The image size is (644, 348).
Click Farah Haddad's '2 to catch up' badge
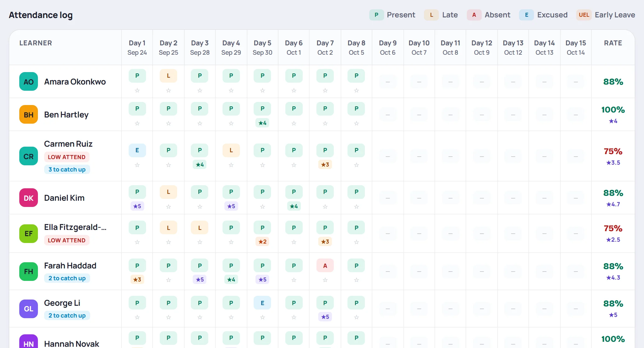[67, 278]
